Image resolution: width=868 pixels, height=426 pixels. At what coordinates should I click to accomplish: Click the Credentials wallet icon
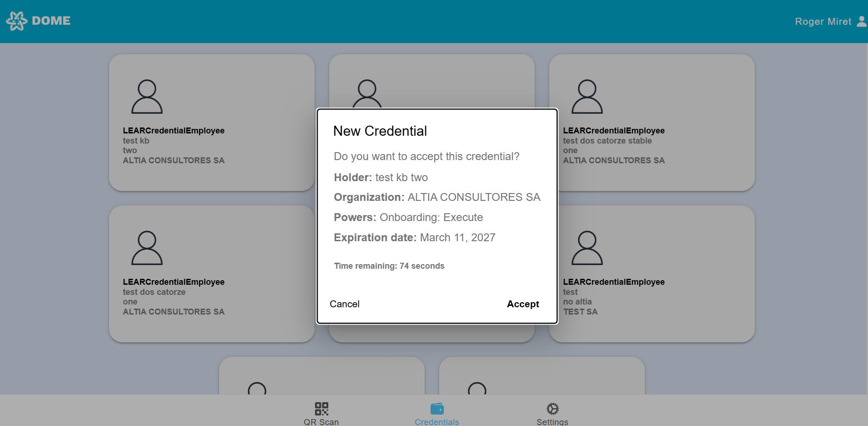(437, 409)
